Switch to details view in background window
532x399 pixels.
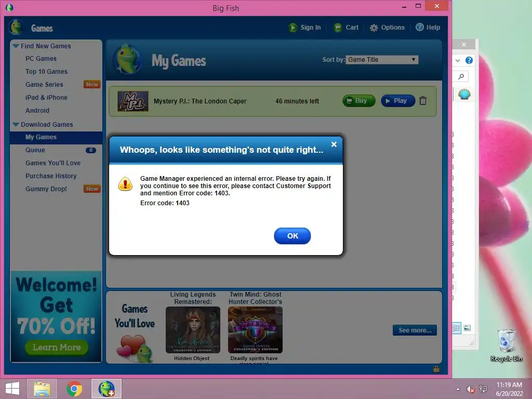coord(456,328)
